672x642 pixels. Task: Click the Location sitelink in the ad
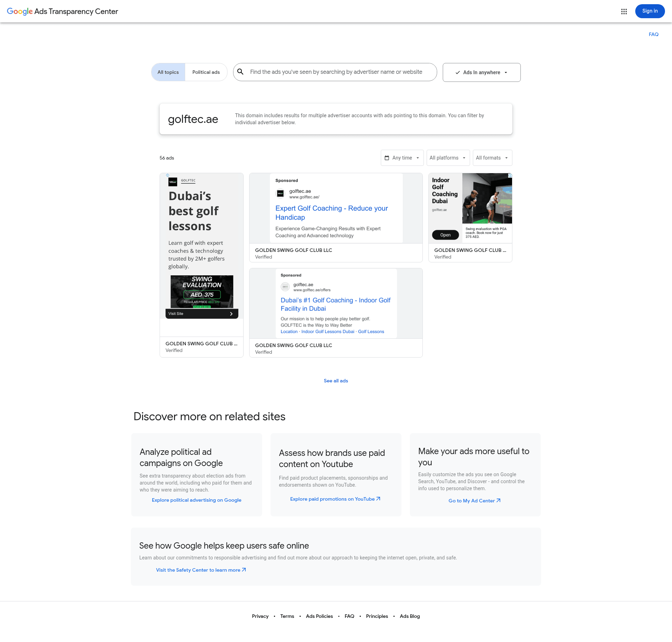click(x=289, y=332)
